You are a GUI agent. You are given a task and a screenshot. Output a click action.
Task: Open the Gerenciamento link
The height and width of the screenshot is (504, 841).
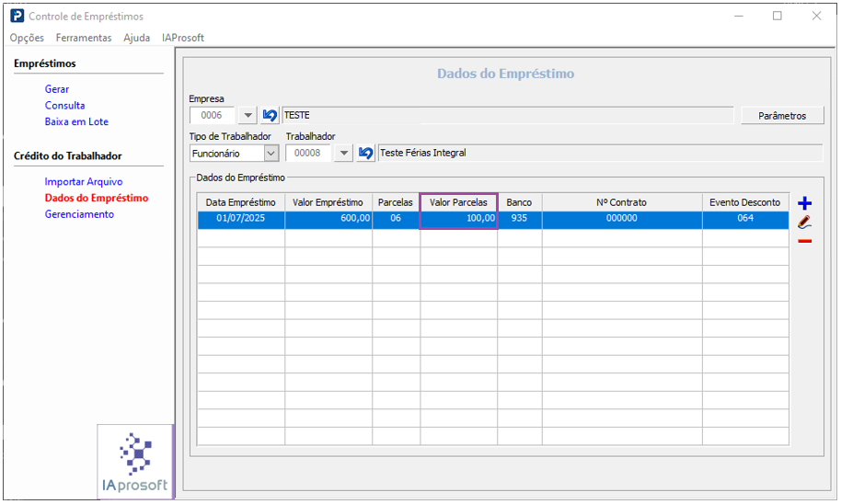tap(79, 214)
